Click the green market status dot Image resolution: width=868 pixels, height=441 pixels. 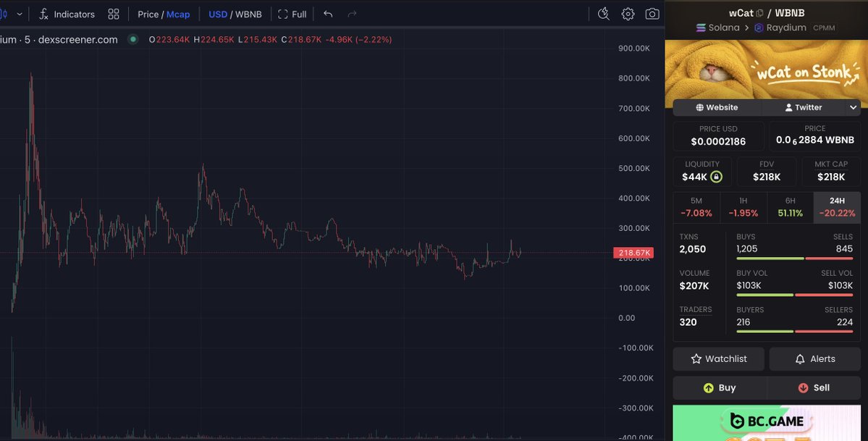pyautogui.click(x=133, y=39)
